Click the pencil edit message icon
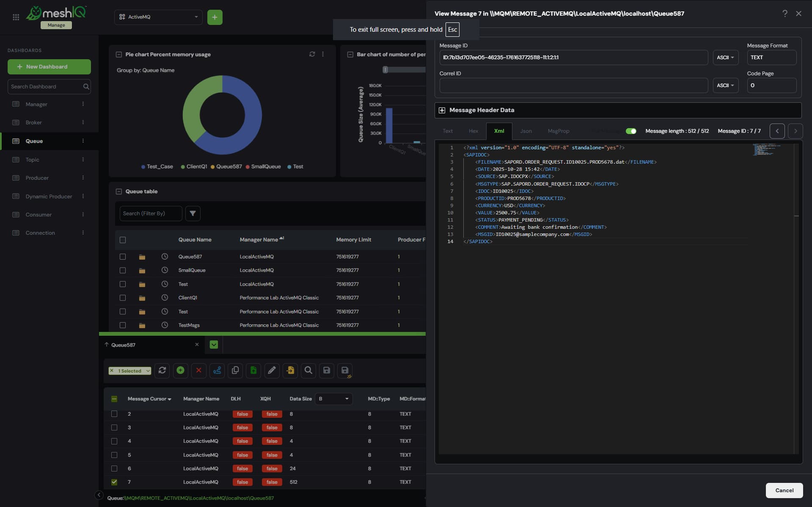This screenshot has height=507, width=812. 272,370
